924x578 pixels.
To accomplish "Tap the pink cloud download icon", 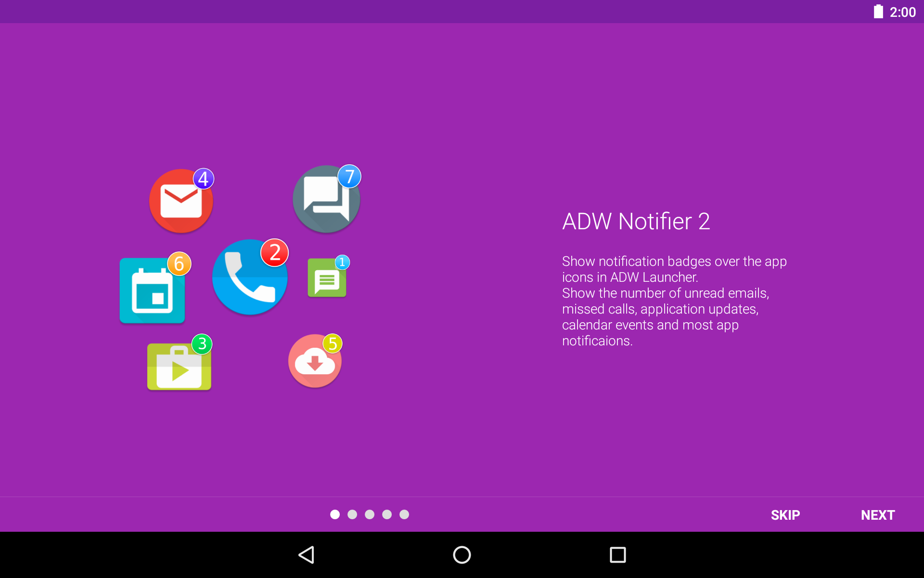I will coord(315,361).
